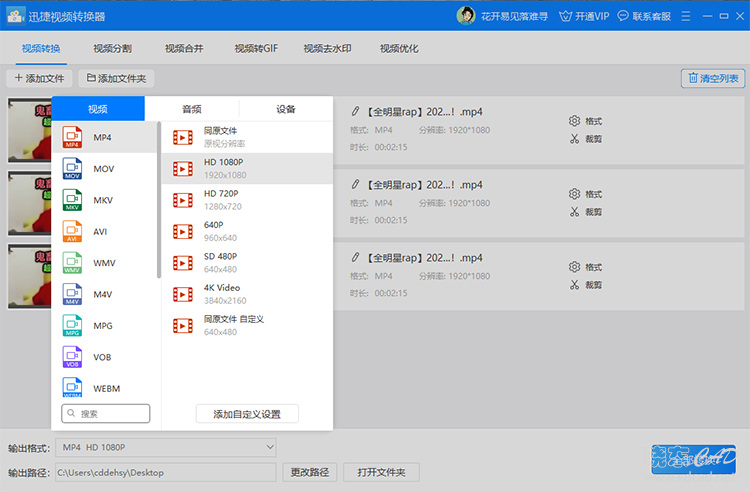Click the rename pencil icon of the second file

coord(355,185)
